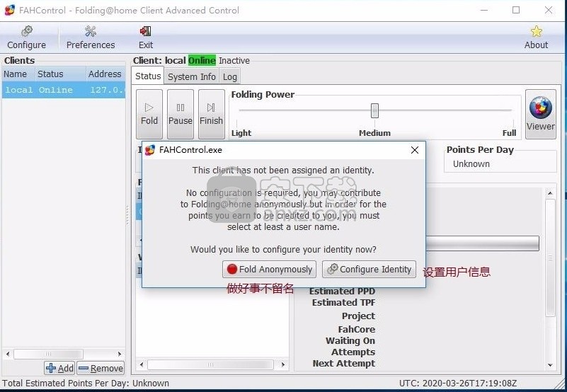
Task: Click the FahCore label
Action: point(356,330)
